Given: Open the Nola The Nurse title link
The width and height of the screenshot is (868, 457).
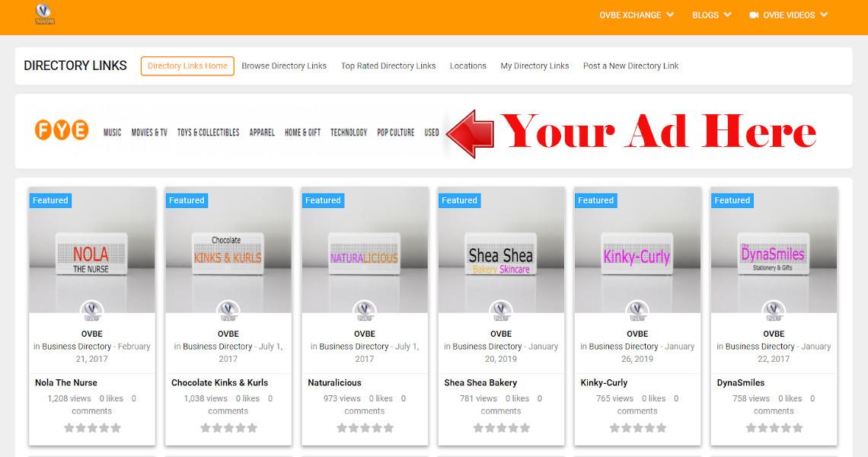Looking at the screenshot, I should (x=66, y=383).
